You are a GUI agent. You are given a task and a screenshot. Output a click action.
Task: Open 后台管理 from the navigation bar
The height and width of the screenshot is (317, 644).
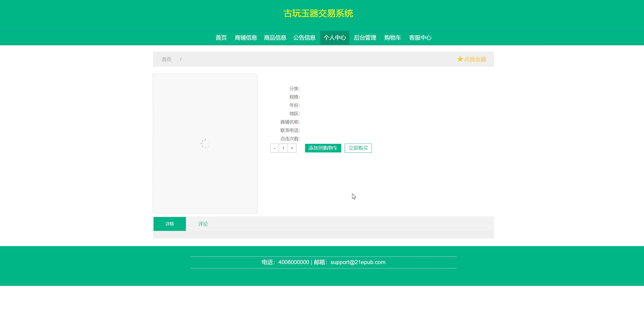click(365, 38)
